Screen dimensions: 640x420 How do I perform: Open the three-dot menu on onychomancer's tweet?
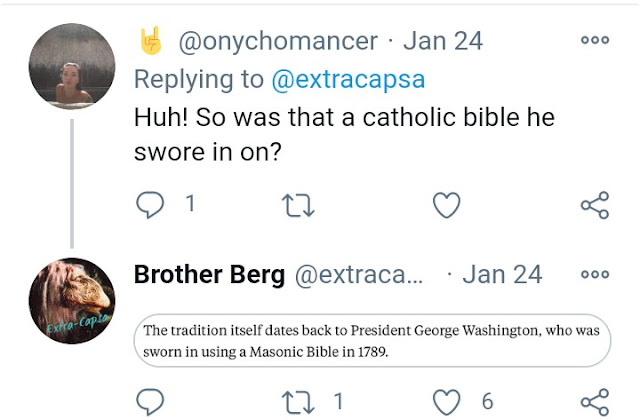[x=595, y=40]
